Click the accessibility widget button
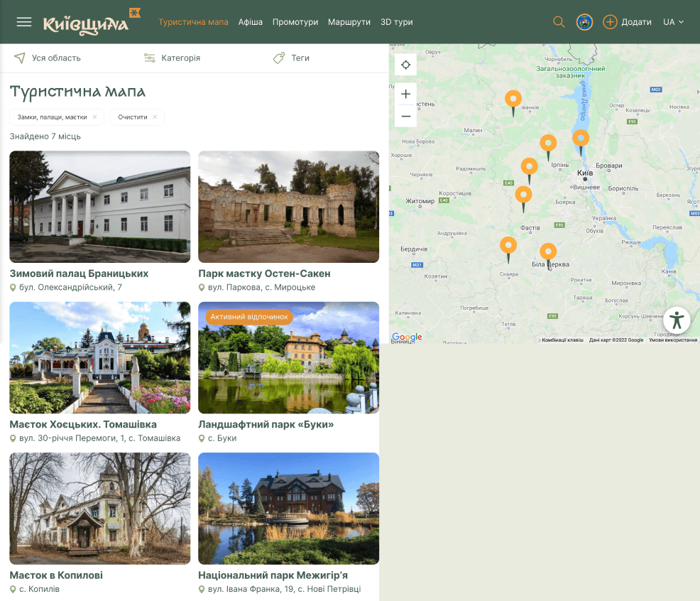The height and width of the screenshot is (601, 700). pos(677,320)
